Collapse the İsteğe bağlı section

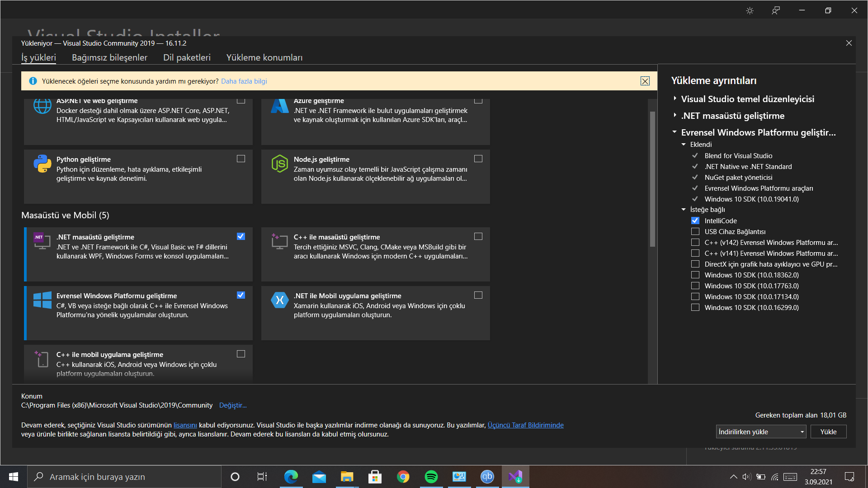click(x=684, y=210)
